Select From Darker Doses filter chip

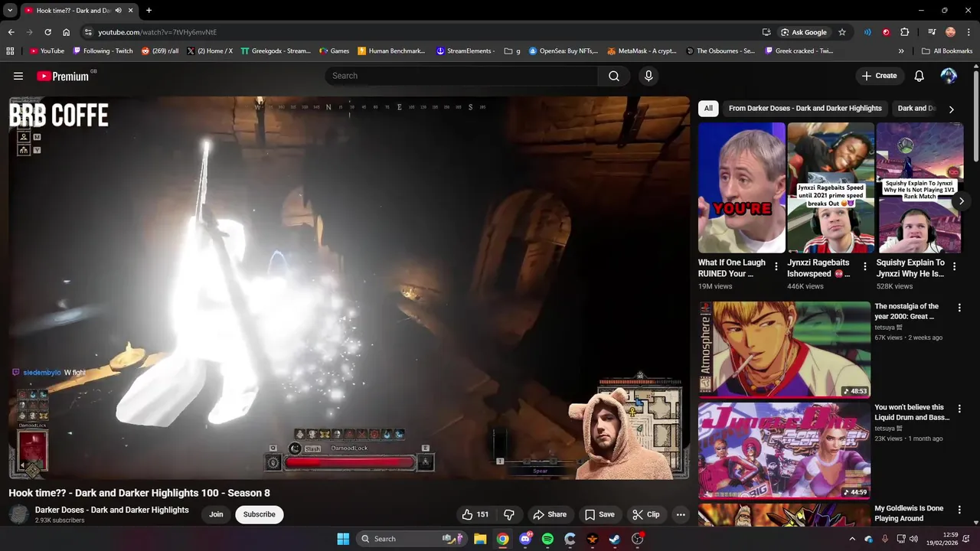click(805, 108)
